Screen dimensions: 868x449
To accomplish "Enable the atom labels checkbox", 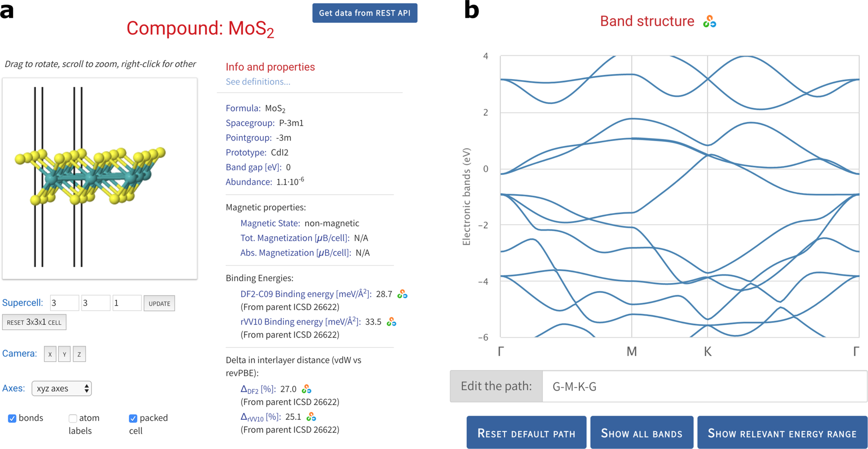I will click(x=73, y=418).
